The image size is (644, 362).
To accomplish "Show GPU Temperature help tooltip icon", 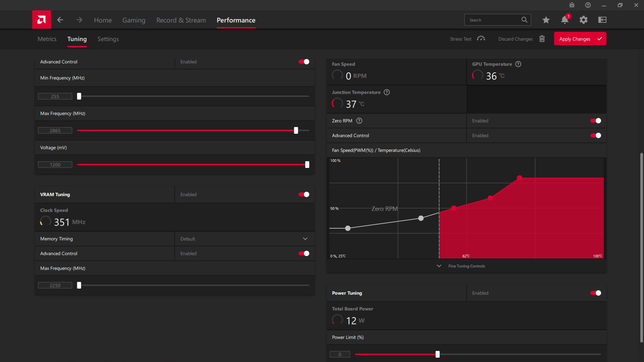I will click(518, 64).
